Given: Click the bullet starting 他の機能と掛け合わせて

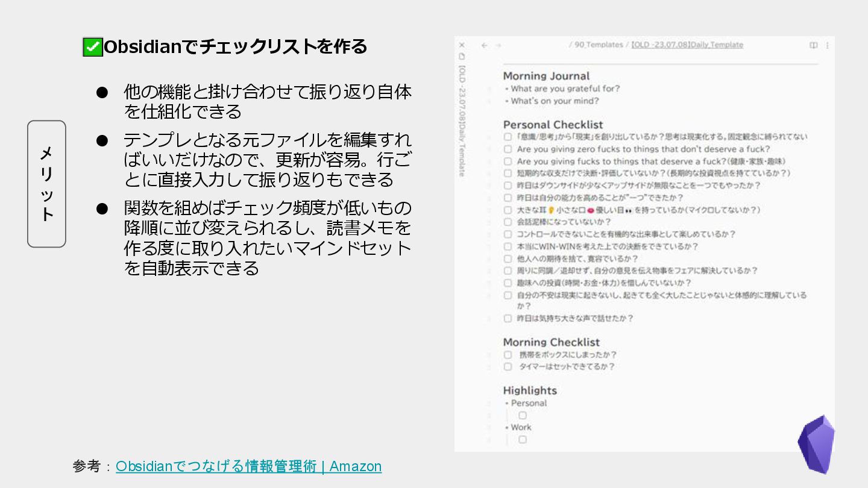Looking at the screenshot, I should pos(268,101).
